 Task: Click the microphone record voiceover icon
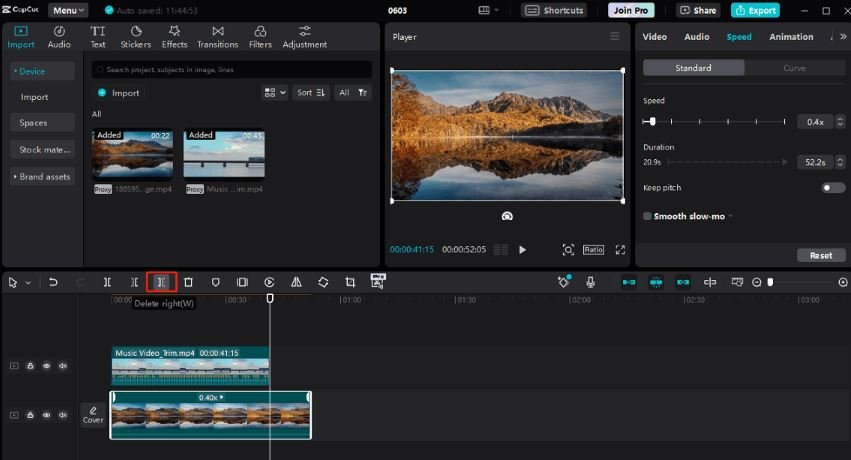[590, 283]
